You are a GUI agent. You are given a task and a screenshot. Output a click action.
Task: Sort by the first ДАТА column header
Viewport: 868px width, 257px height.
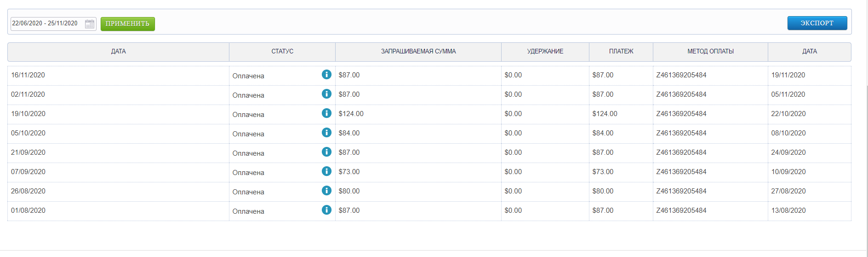pos(118,52)
